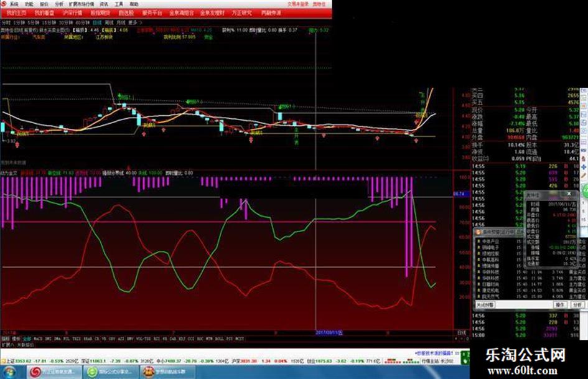Open the 分析 menu
The width and height of the screenshot is (588, 379).
(59, 4)
